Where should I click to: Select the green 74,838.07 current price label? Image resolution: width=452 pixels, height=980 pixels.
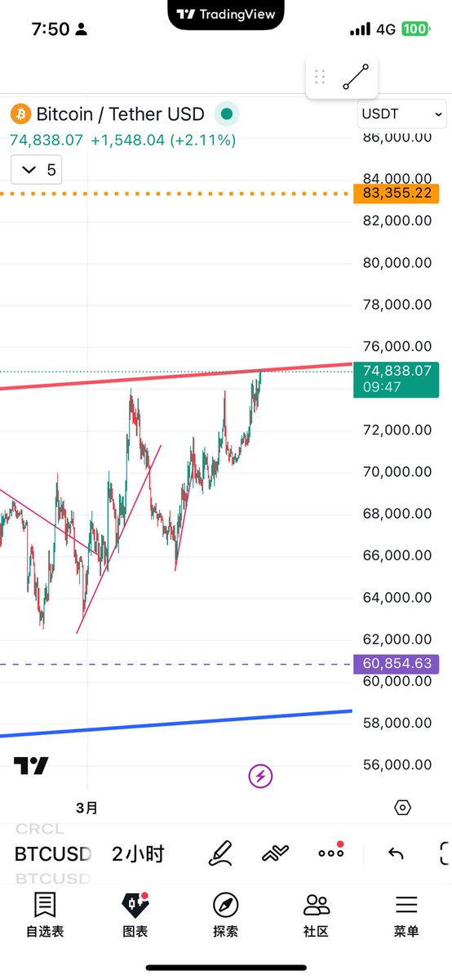tap(397, 379)
